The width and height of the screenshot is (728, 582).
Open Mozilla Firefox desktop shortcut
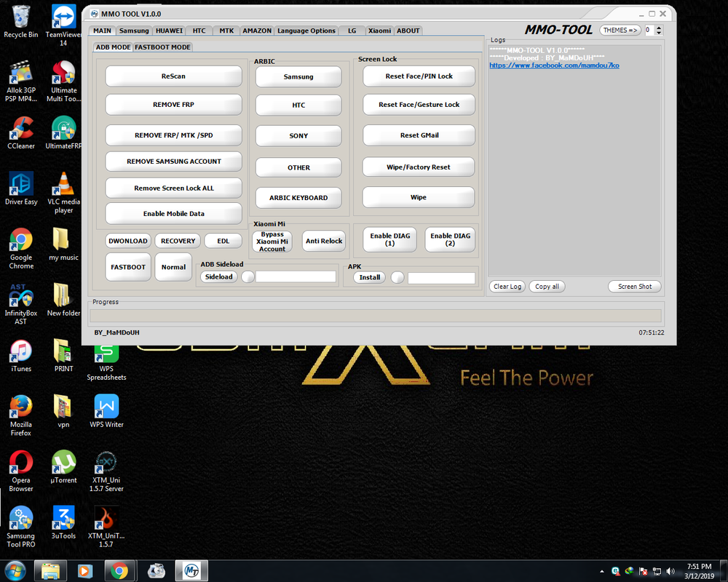pos(21,415)
